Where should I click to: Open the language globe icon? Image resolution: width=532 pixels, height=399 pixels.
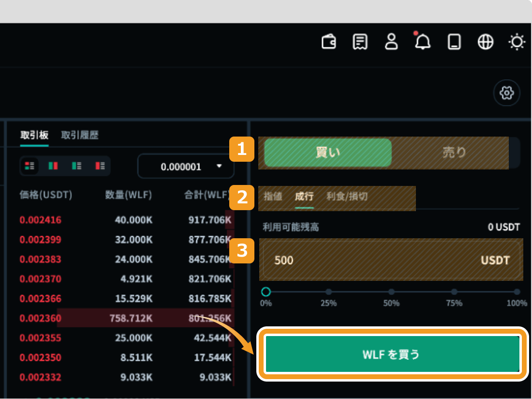pyautogui.click(x=485, y=42)
